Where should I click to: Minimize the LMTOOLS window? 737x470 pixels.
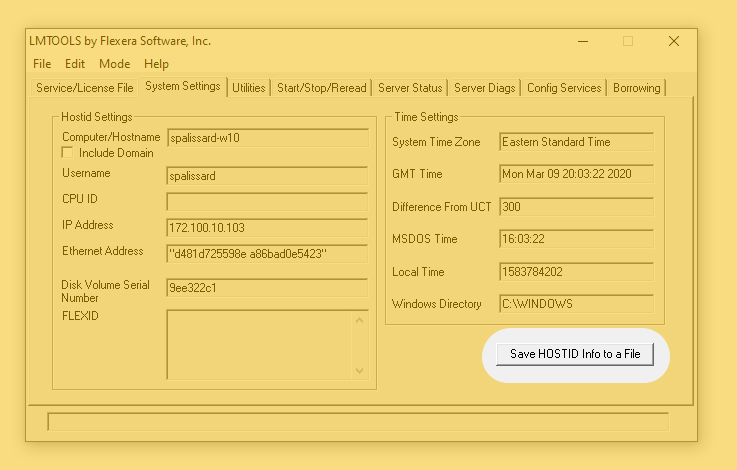pos(583,41)
